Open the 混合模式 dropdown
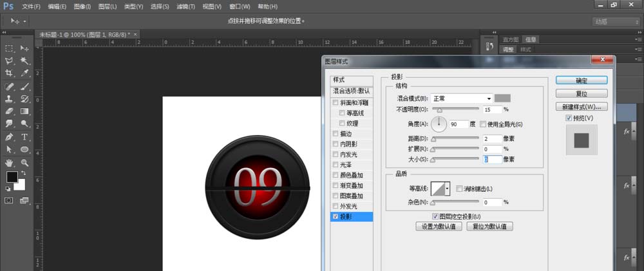The image size is (644, 271). pyautogui.click(x=462, y=98)
